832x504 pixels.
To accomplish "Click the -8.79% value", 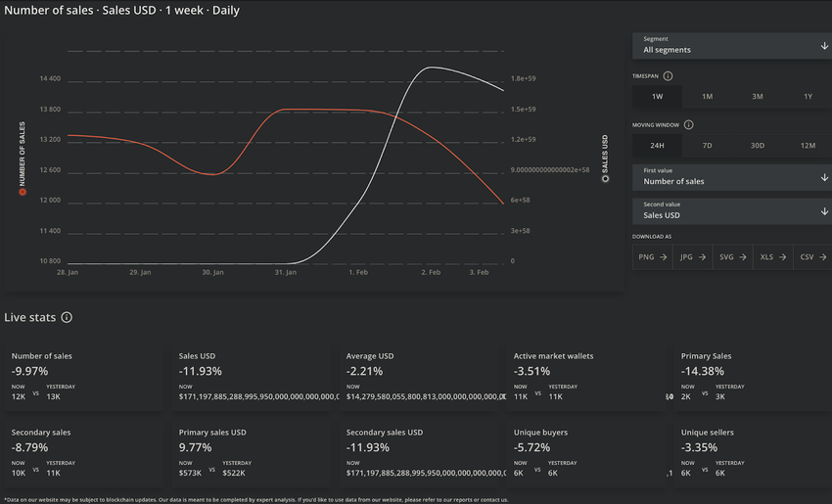I will (29, 447).
